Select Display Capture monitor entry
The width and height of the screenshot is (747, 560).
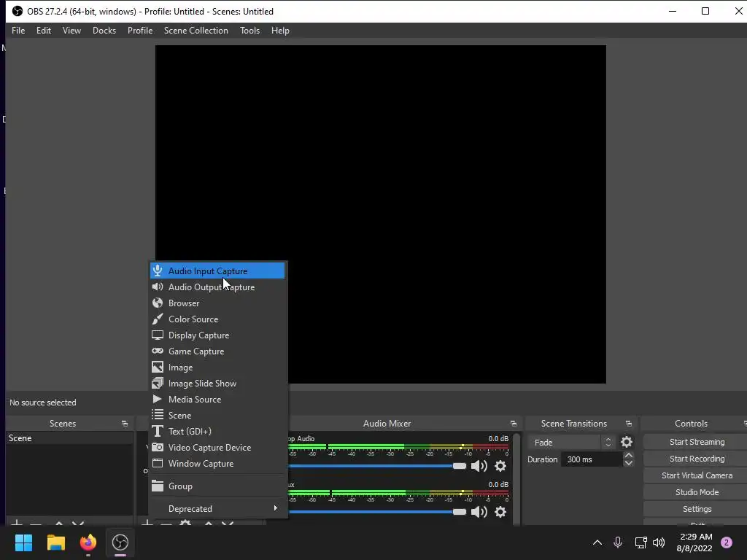click(x=217, y=335)
